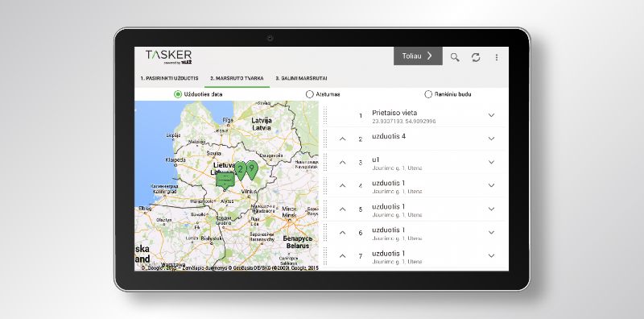Screen dimensions: 644x319
Task: Switch to 1. Pasirinkti užduotis tab
Action: click(170, 78)
